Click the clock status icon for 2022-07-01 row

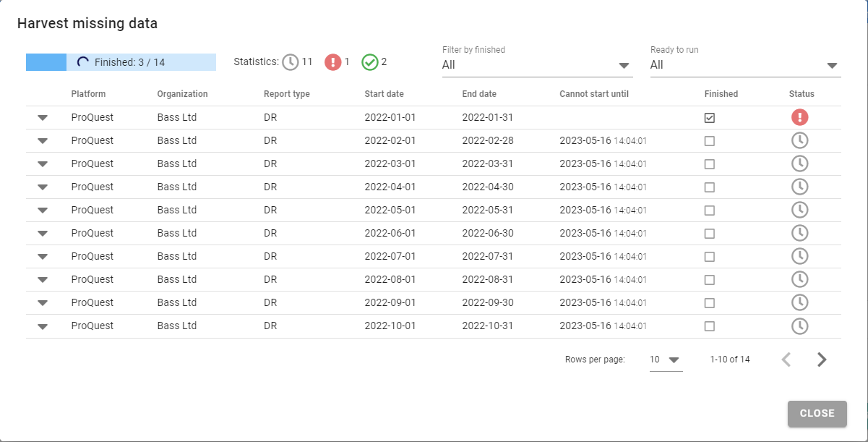(x=799, y=256)
